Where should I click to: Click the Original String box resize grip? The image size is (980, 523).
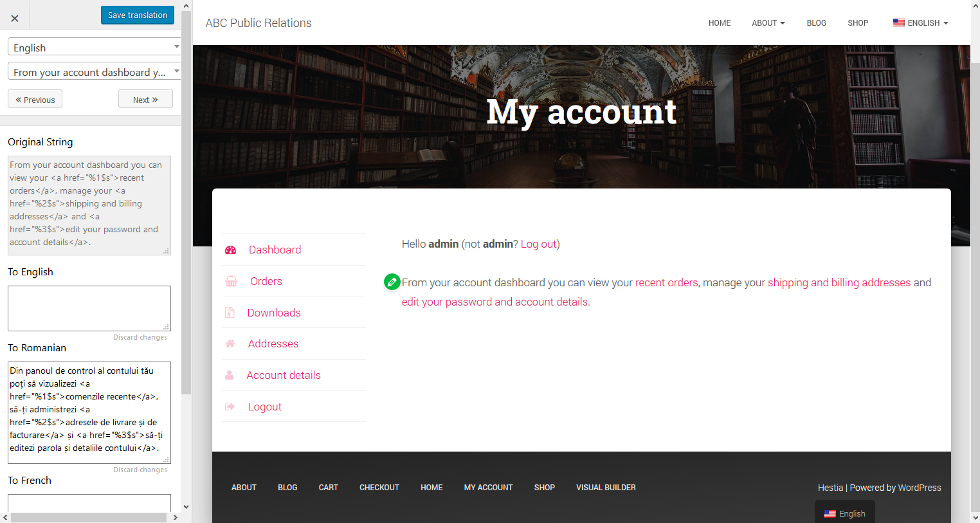click(x=167, y=251)
